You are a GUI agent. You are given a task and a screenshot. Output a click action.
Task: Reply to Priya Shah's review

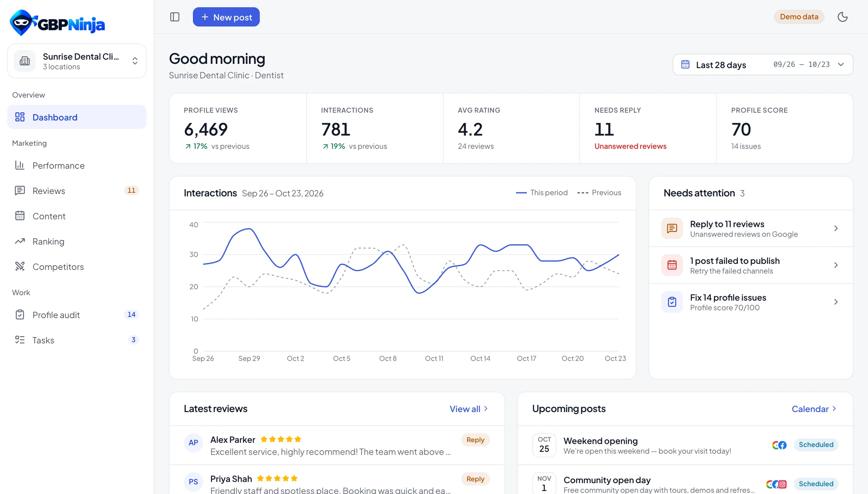point(475,479)
